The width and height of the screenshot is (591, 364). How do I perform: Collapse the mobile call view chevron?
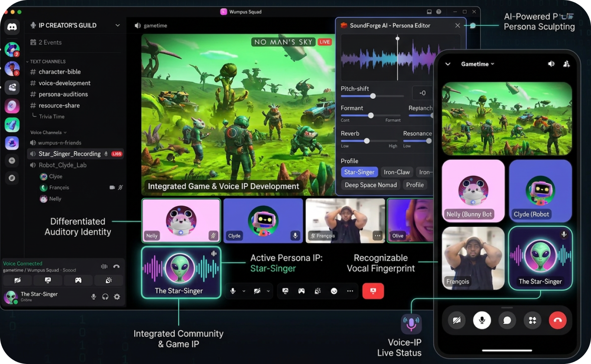(448, 64)
